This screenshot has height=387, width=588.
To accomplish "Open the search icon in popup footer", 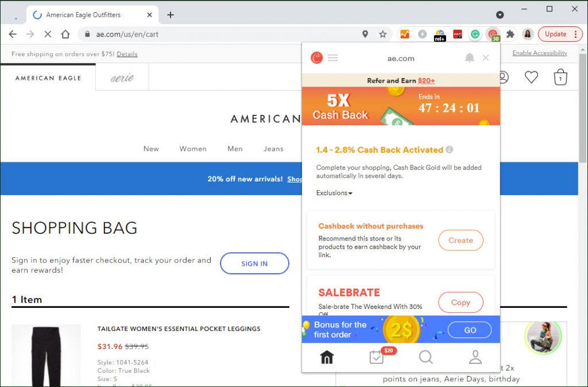I will (x=425, y=357).
